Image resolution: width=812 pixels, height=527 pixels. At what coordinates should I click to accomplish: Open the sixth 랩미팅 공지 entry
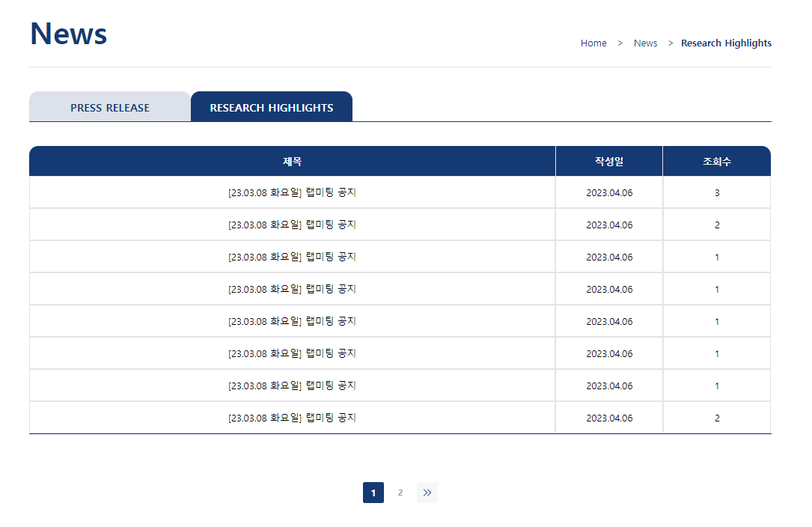tap(292, 353)
